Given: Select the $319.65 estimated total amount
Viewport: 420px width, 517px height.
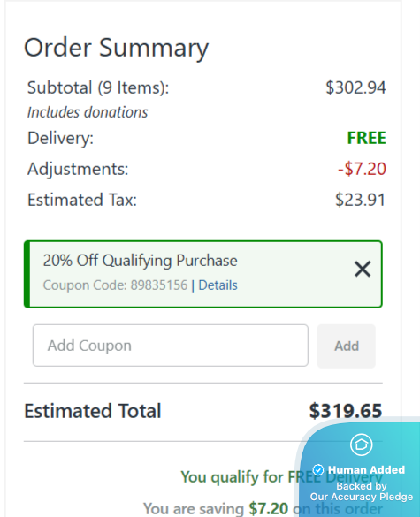Looking at the screenshot, I should click(346, 411).
